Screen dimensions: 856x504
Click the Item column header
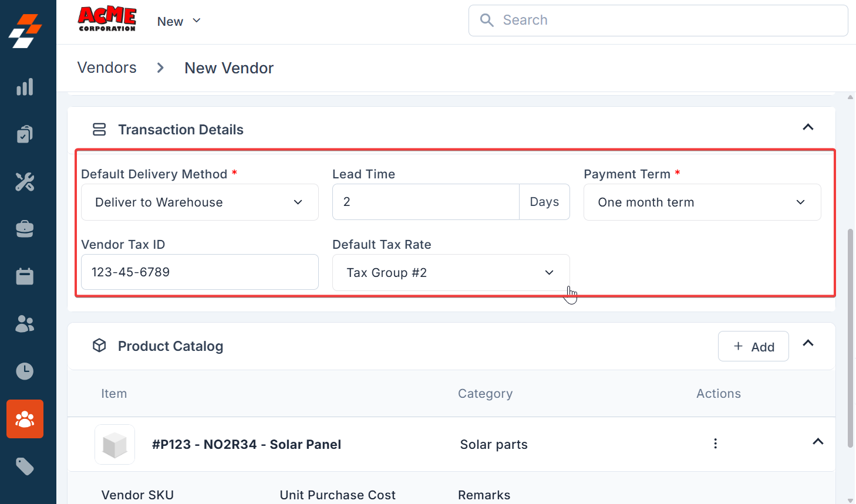click(x=114, y=394)
